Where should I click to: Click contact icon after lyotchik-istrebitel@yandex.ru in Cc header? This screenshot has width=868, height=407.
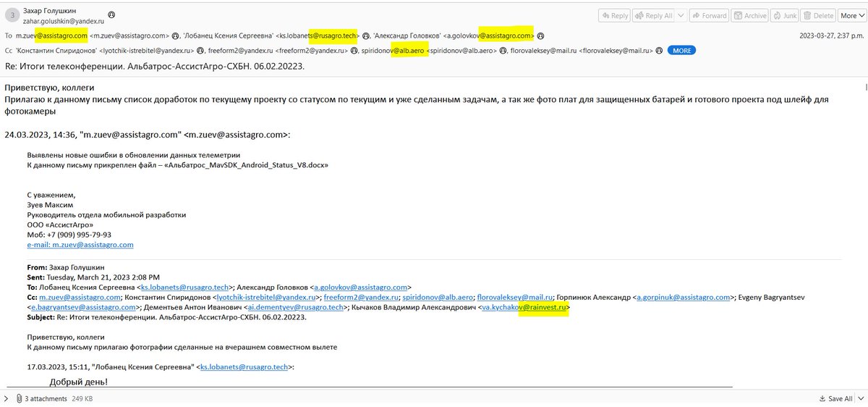(x=201, y=51)
